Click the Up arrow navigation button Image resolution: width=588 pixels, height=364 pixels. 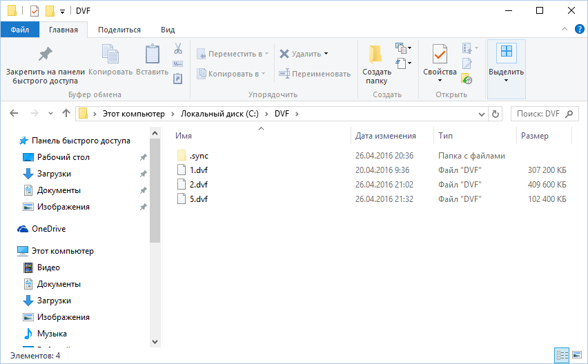pyautogui.click(x=66, y=114)
